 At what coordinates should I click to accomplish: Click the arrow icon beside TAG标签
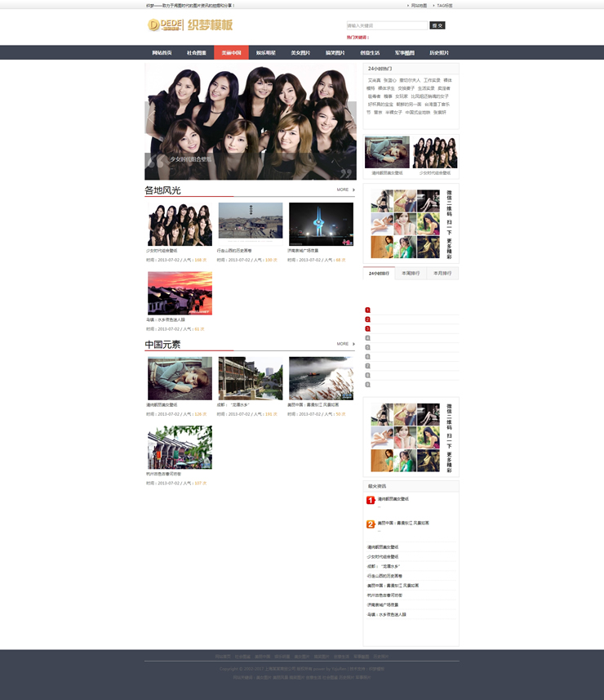coord(433,5)
